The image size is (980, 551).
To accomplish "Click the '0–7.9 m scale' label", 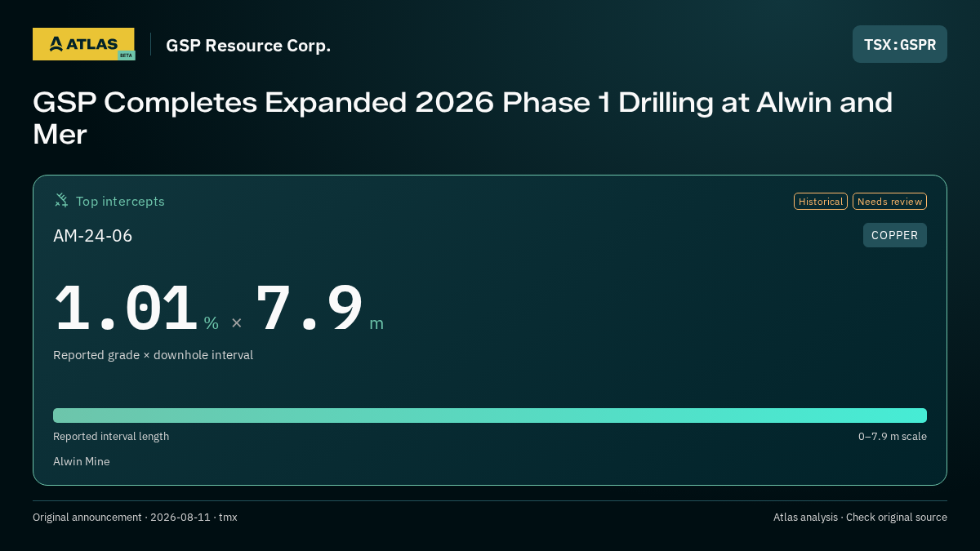I will [x=893, y=437].
